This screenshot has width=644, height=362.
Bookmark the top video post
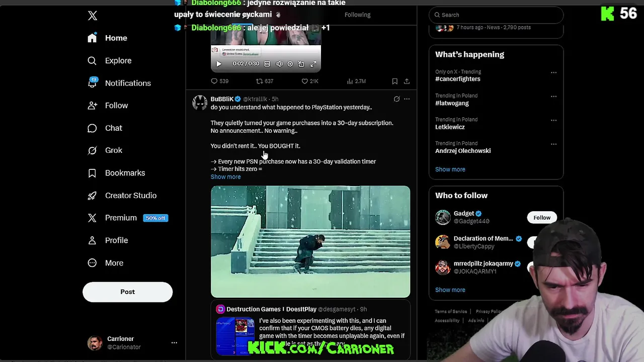394,81
